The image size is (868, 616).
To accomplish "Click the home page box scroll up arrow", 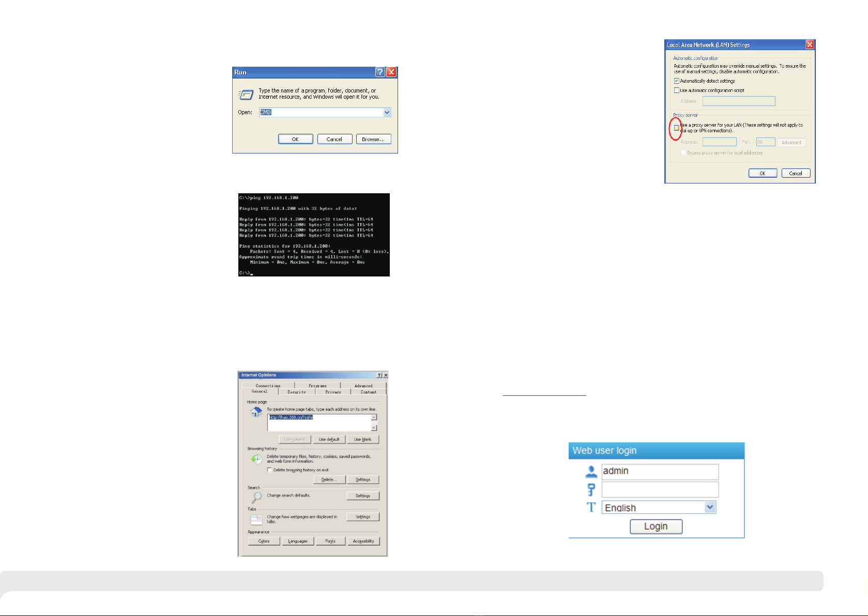I will [x=374, y=417].
